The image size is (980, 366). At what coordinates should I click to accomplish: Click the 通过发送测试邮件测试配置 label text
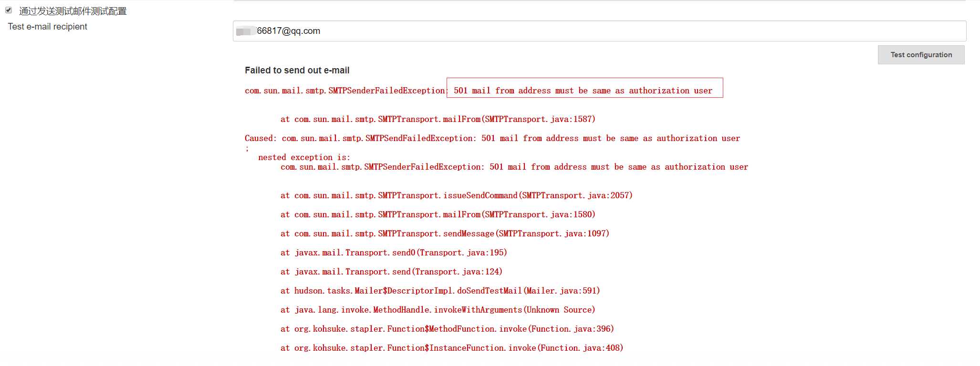coord(73,11)
